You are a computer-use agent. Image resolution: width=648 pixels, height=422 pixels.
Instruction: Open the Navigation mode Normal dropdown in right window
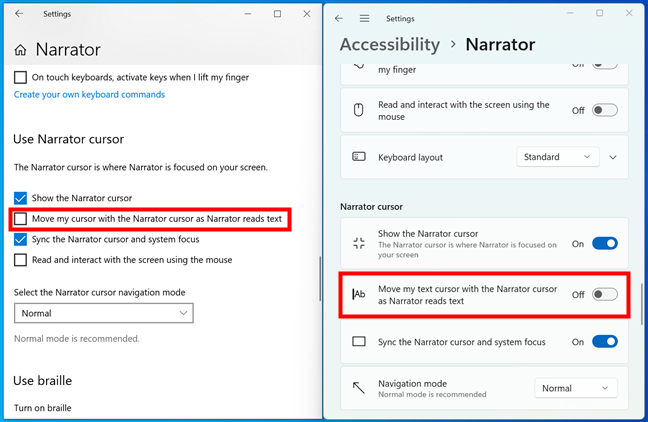pyautogui.click(x=576, y=388)
